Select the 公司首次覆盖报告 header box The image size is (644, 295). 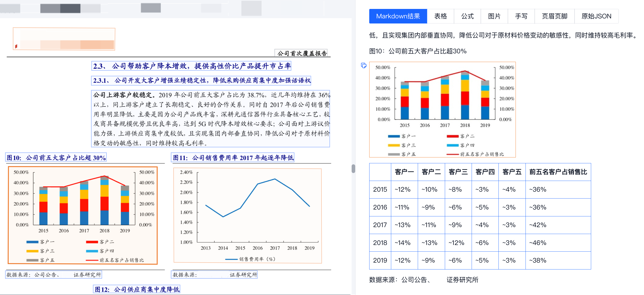(x=301, y=53)
